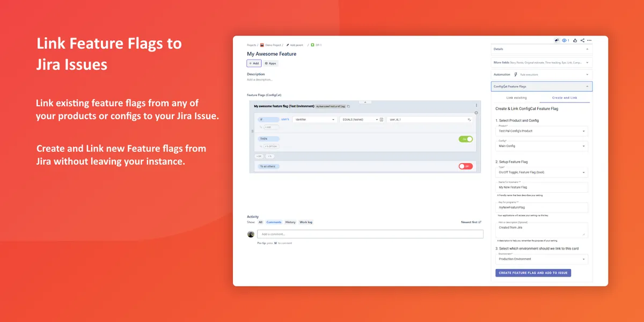Turn on the To all others toggle
The image size is (644, 322).
click(x=466, y=166)
